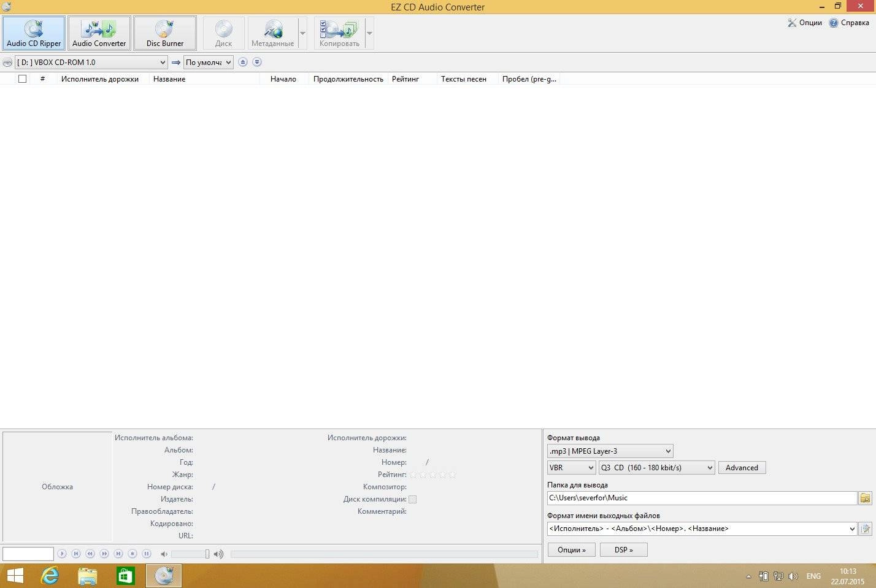Click the load disc tray icon
This screenshot has height=588, width=876.
click(x=257, y=62)
